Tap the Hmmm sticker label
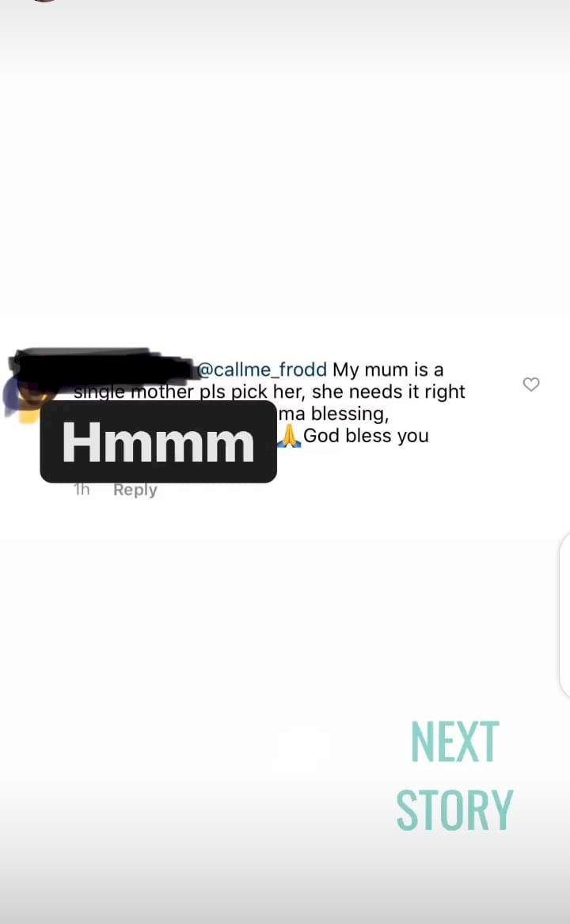 coord(158,442)
